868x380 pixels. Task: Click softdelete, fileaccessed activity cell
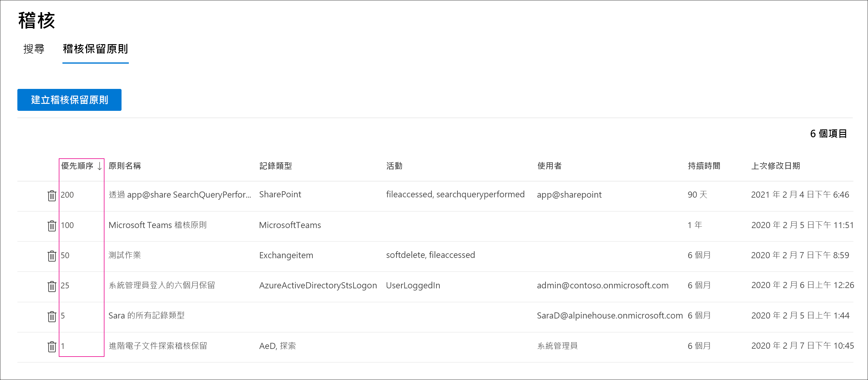[430, 255]
